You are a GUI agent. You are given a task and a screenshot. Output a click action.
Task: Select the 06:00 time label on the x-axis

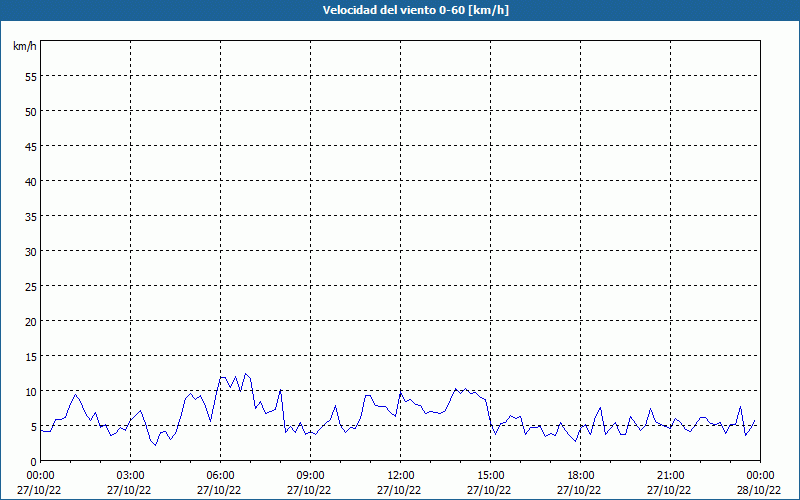coord(220,475)
